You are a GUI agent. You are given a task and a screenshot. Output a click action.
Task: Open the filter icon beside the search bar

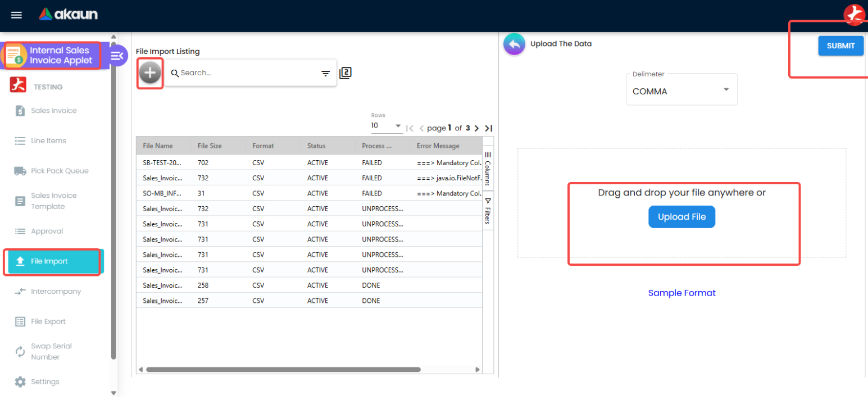pyautogui.click(x=326, y=73)
